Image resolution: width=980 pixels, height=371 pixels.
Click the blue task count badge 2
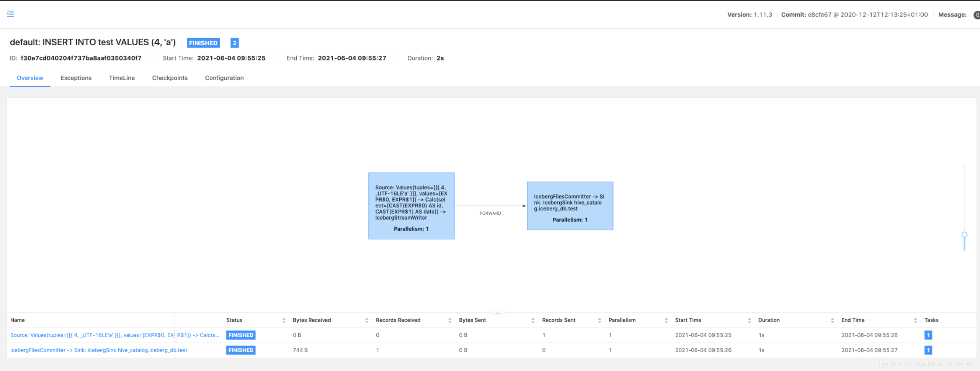[235, 43]
